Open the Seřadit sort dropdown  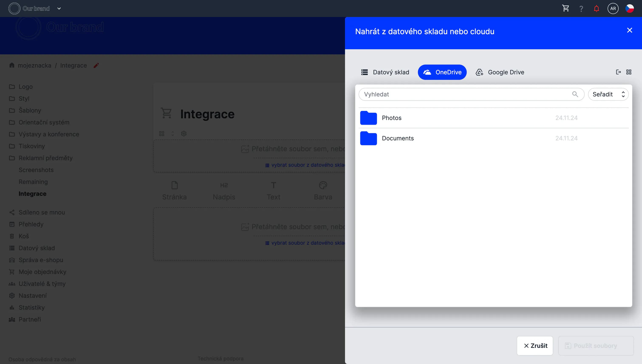tap(608, 94)
